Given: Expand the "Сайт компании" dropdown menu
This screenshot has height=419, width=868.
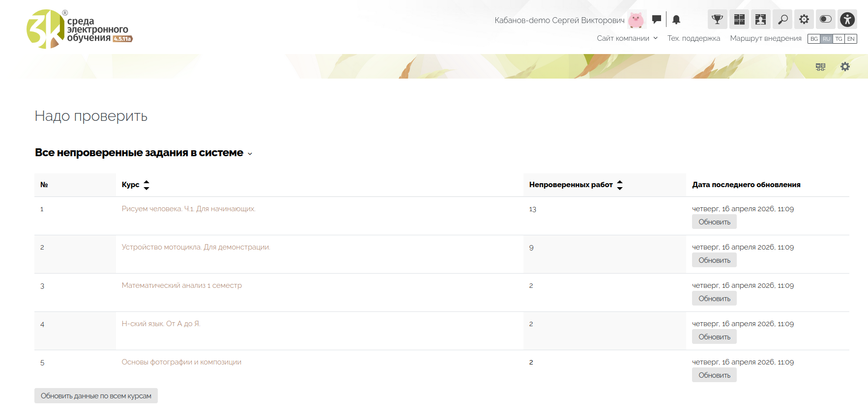Looking at the screenshot, I should click(x=627, y=38).
